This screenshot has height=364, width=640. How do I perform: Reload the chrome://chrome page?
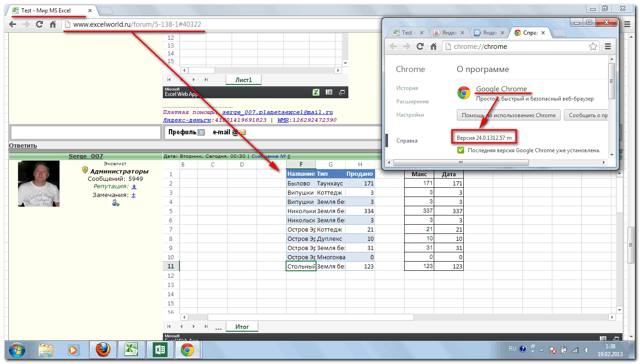[420, 46]
